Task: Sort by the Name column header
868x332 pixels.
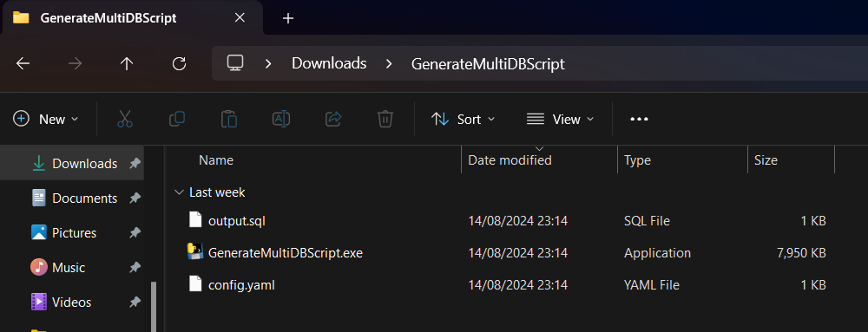Action: (x=216, y=160)
